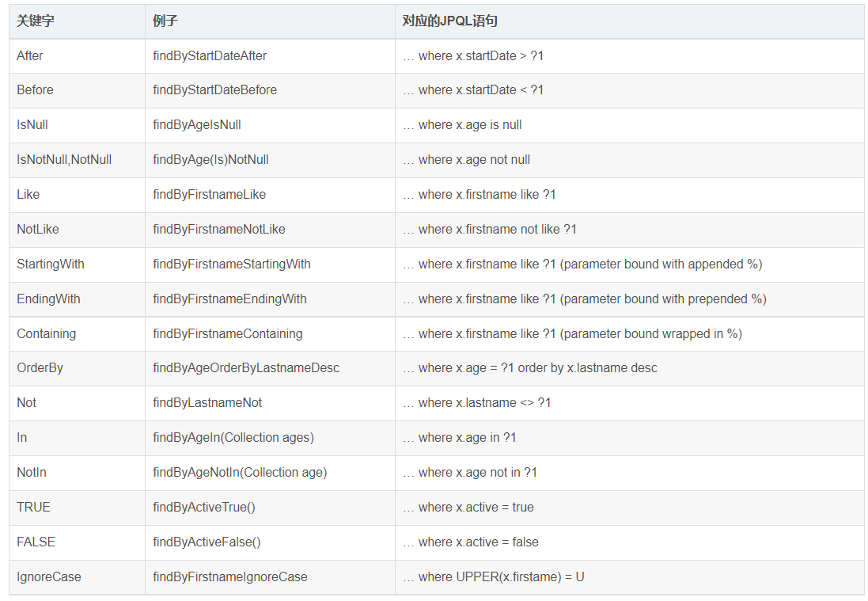Click findByStartDateBefore example text
Image resolution: width=868 pixels, height=601 pixels.
pyautogui.click(x=214, y=90)
